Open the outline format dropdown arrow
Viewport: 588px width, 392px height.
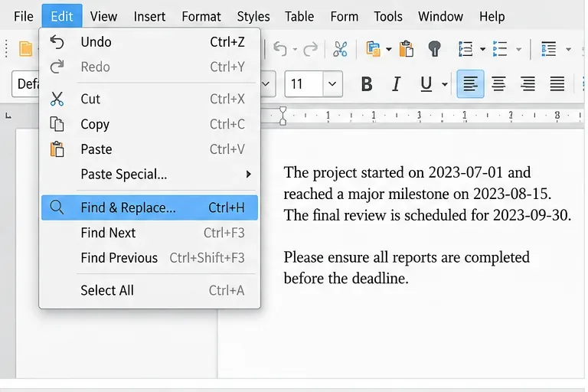point(569,49)
